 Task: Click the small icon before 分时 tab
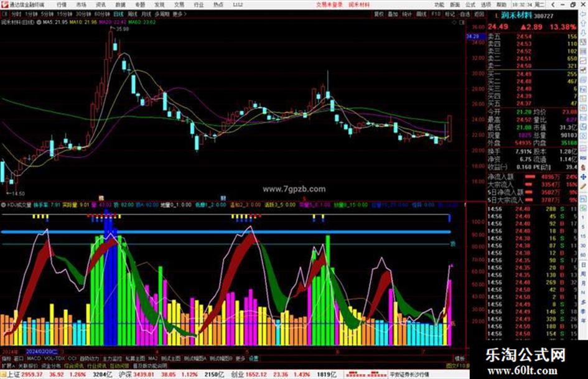click(5, 14)
